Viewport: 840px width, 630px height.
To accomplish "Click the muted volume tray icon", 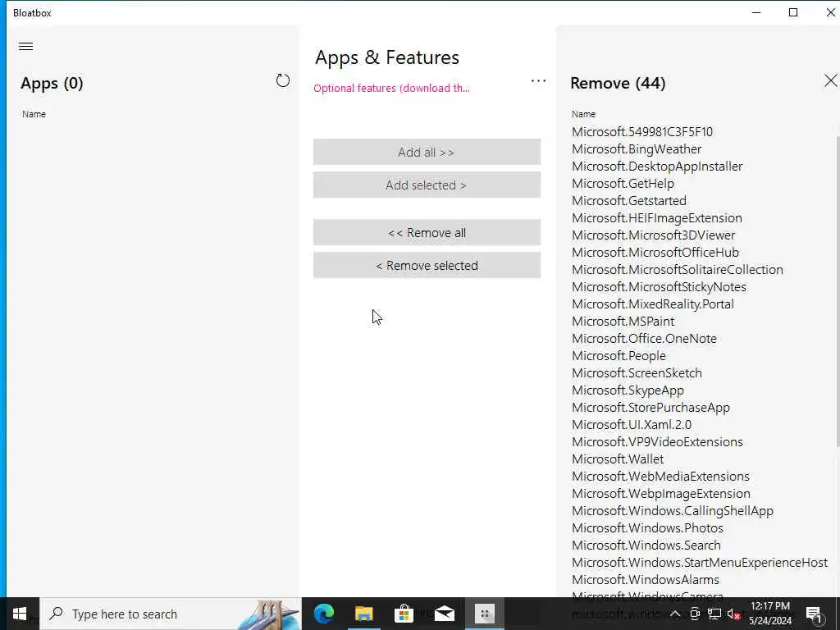I will point(734,614).
